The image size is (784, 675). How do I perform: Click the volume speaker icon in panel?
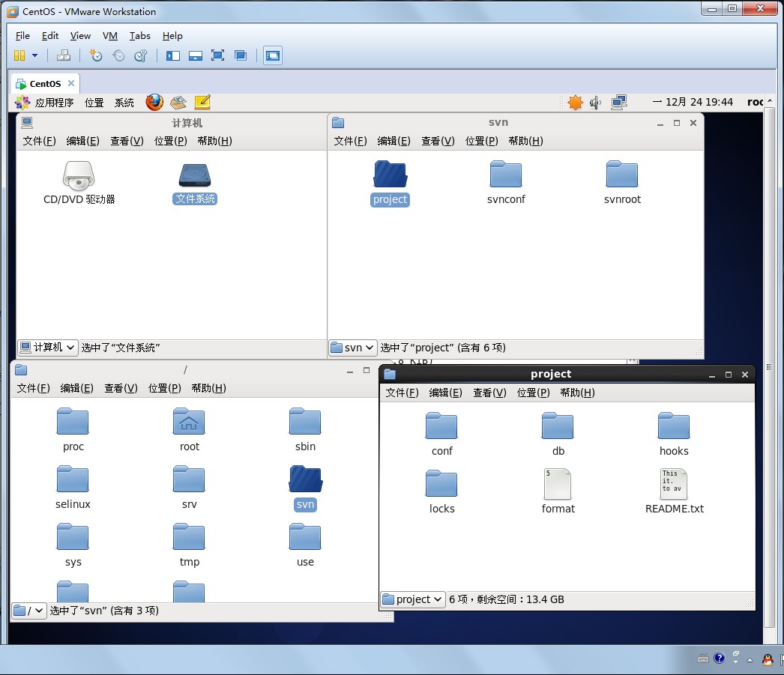[595, 103]
